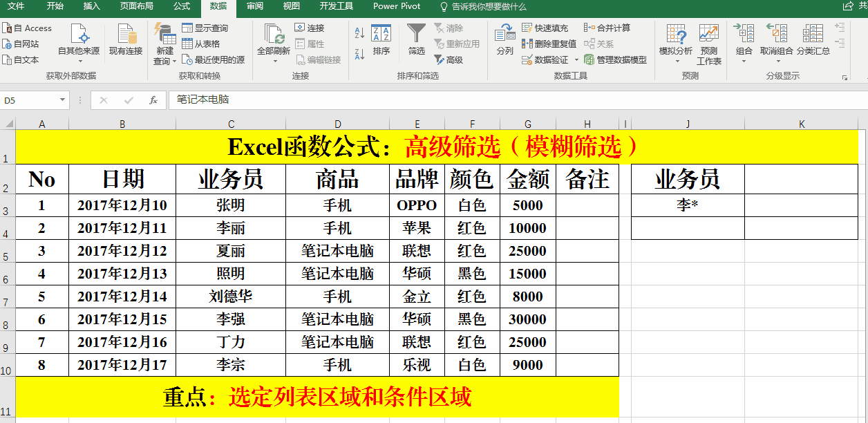Switch to 开发工具 tab
The height and width of the screenshot is (423, 868).
(337, 6)
